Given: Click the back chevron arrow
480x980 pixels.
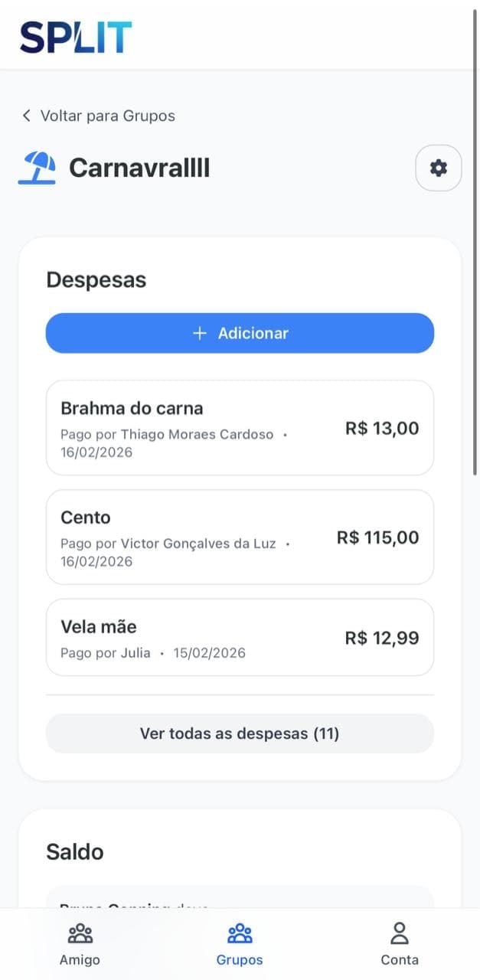Looking at the screenshot, I should coord(27,116).
